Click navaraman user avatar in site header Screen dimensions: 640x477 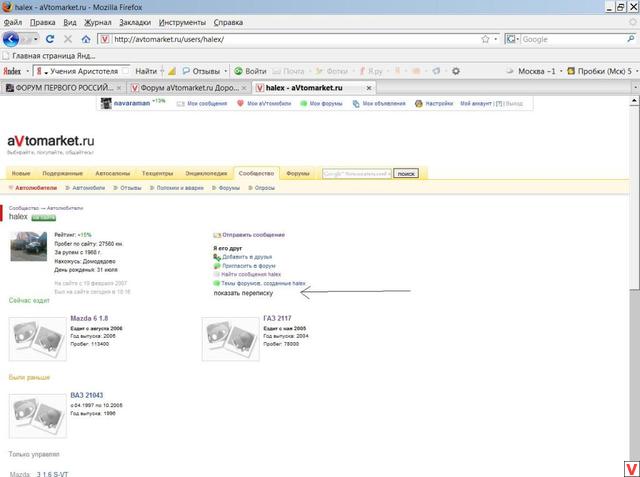coord(106,103)
